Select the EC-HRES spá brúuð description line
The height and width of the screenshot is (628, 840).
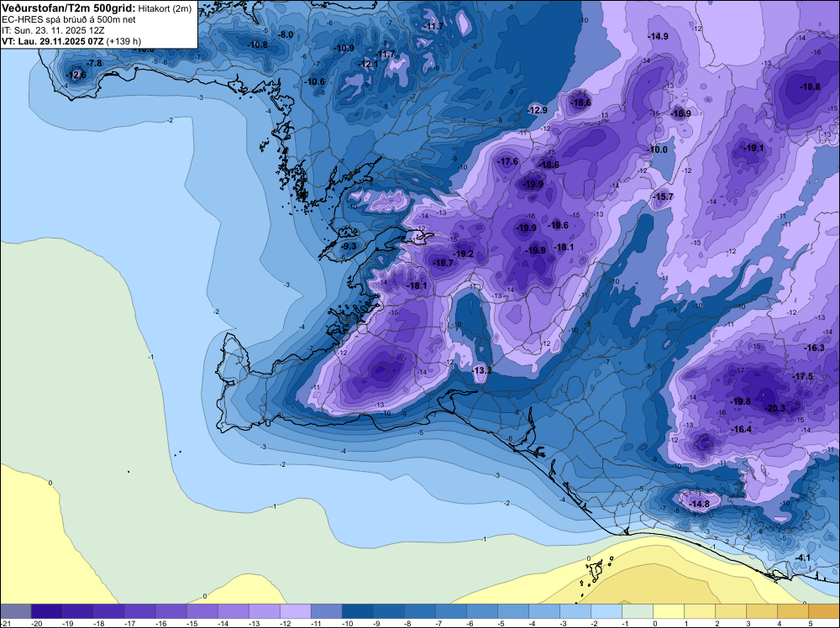tap(69, 20)
